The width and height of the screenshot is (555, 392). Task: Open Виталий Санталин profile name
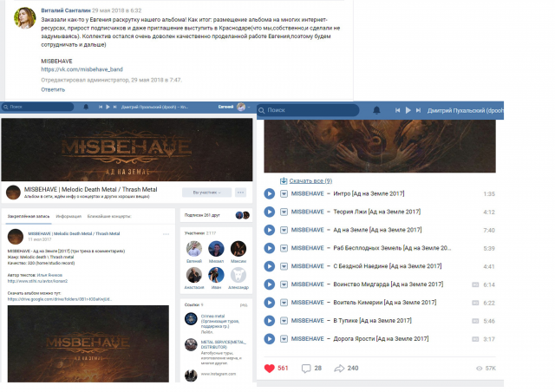(66, 10)
